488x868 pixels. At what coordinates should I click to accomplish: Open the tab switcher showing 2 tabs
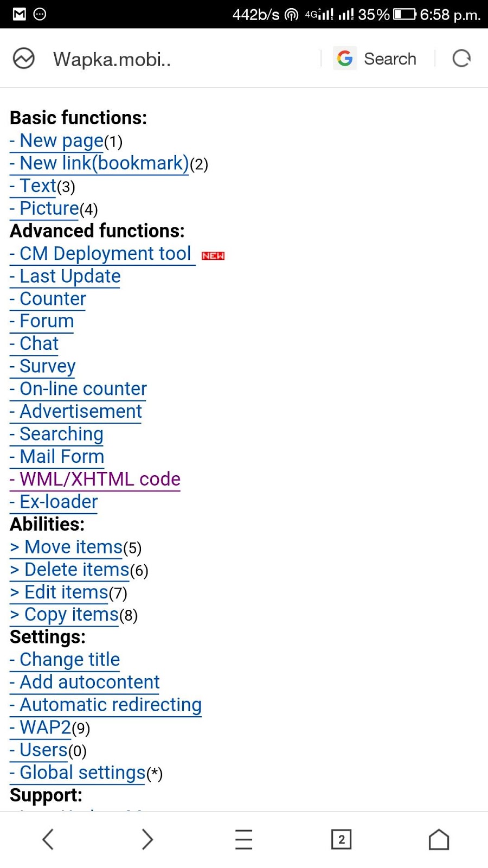(342, 839)
